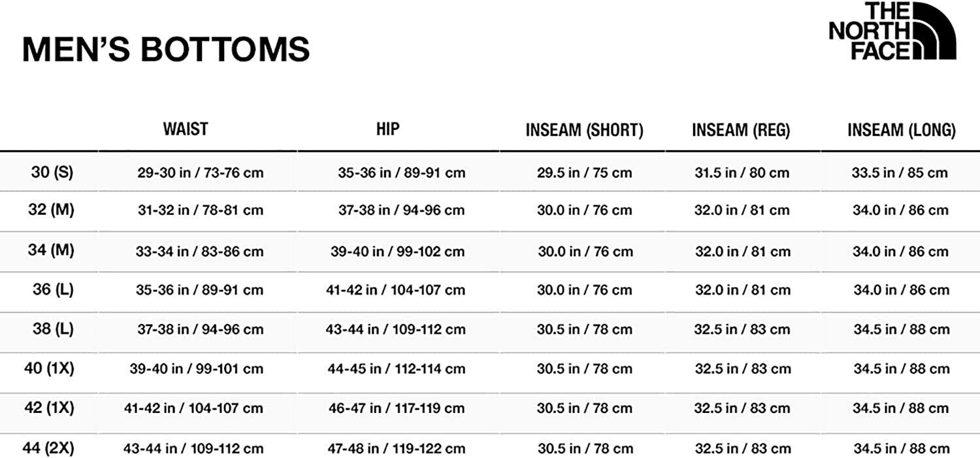Screen dimensions: 980x458
Task: Click the 34 (M) size row label
Action: click(x=52, y=250)
